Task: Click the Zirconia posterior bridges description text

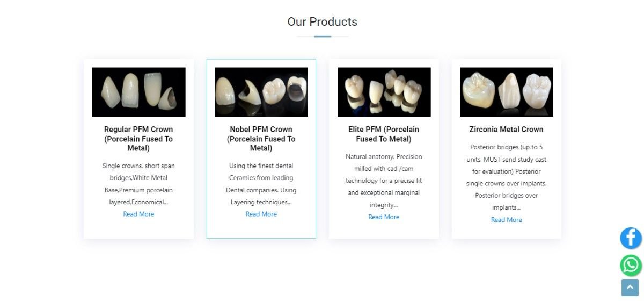Action: [x=507, y=177]
